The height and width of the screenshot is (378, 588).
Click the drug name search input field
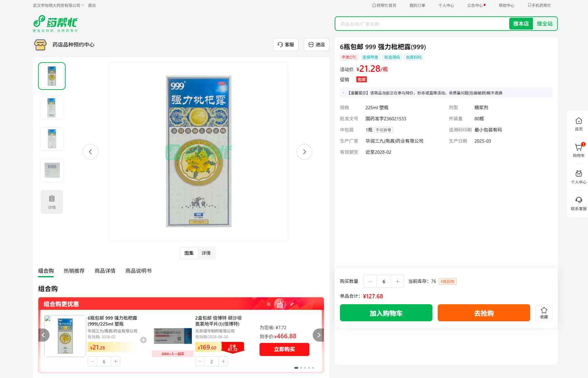click(x=422, y=24)
